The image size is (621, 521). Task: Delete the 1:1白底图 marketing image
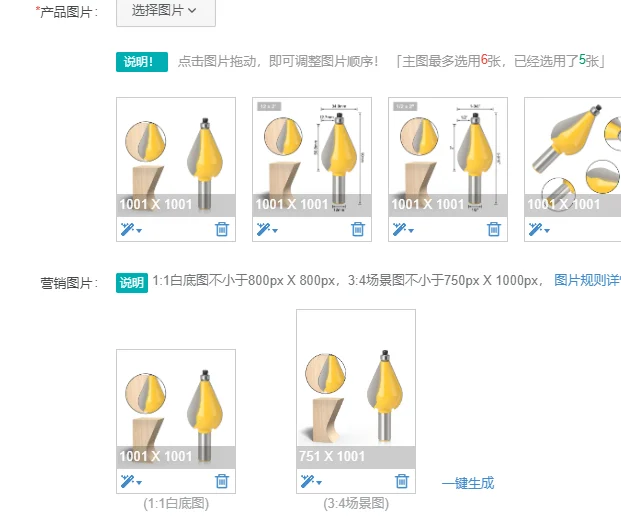(222, 481)
